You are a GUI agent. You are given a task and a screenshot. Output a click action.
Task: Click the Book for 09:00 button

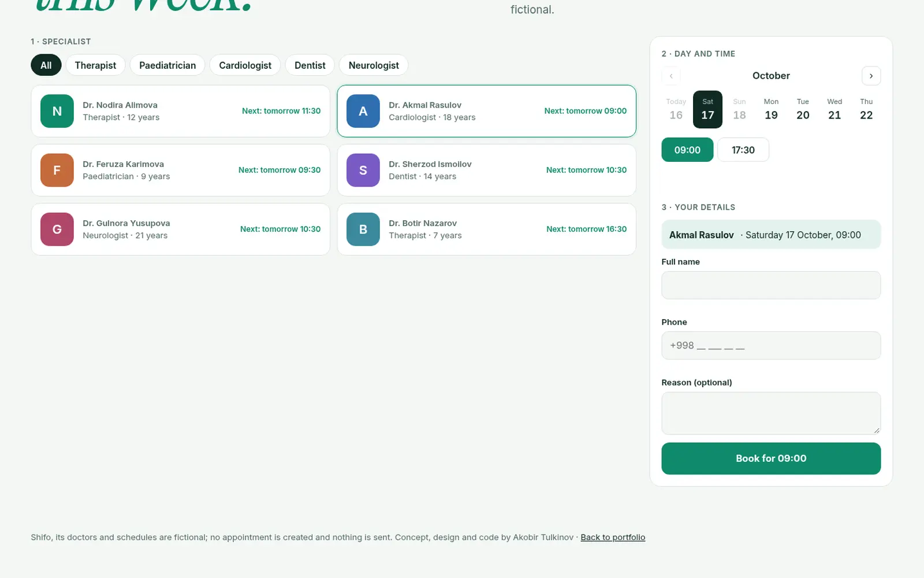(x=771, y=458)
